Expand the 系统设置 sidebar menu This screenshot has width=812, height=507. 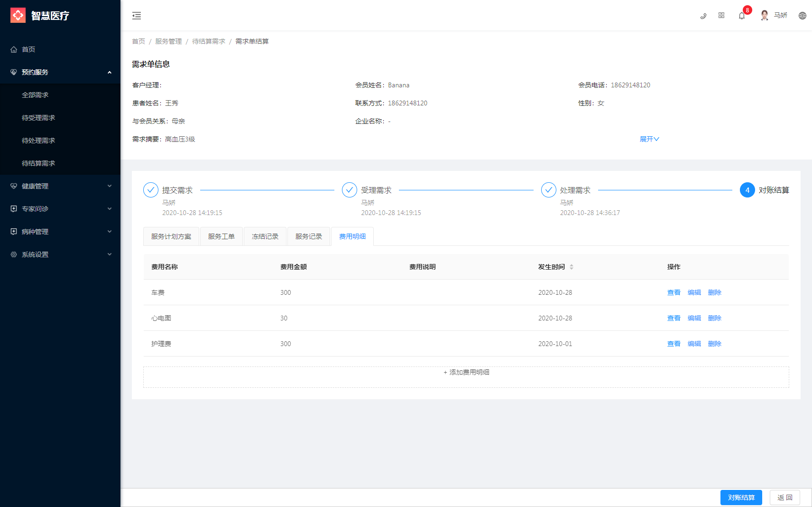pos(60,254)
